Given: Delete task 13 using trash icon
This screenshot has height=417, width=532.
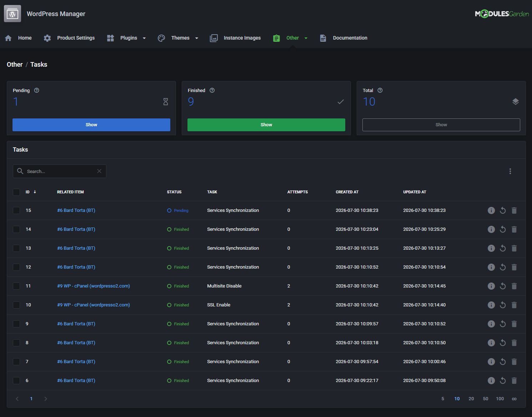Looking at the screenshot, I should 514,248.
